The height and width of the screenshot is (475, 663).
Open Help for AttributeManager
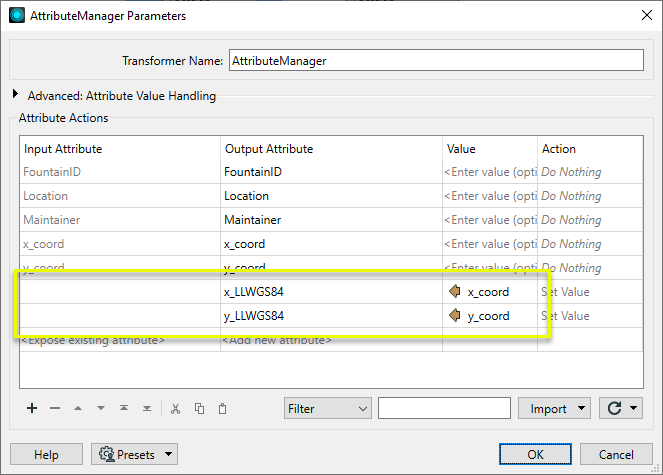[46, 455]
